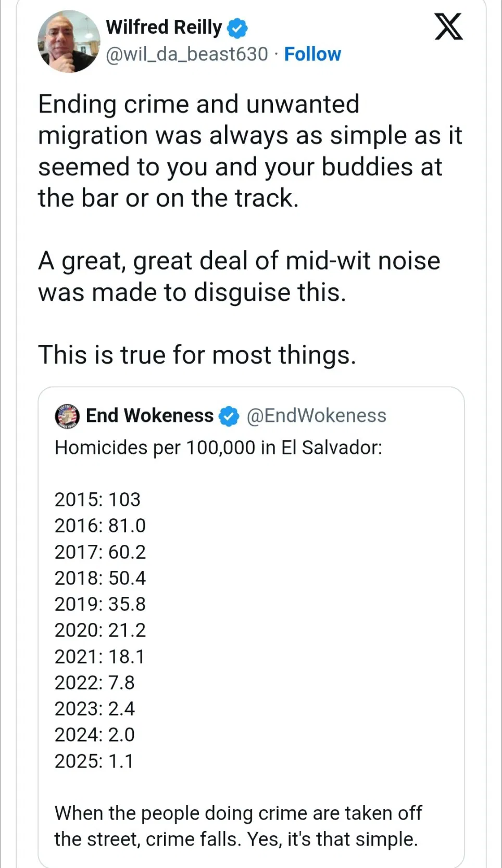502x868 pixels.
Task: Open the End Wokeness avatar icon
Action: click(67, 416)
